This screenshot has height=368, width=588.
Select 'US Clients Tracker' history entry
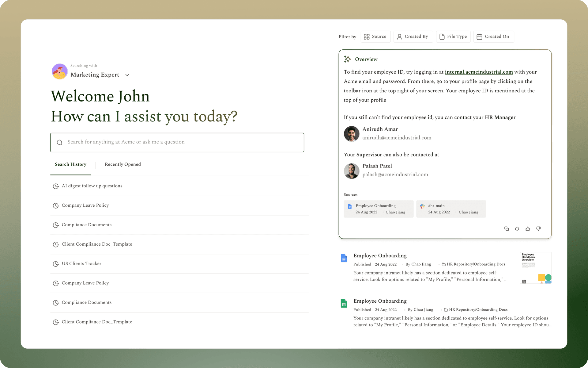pos(179,264)
